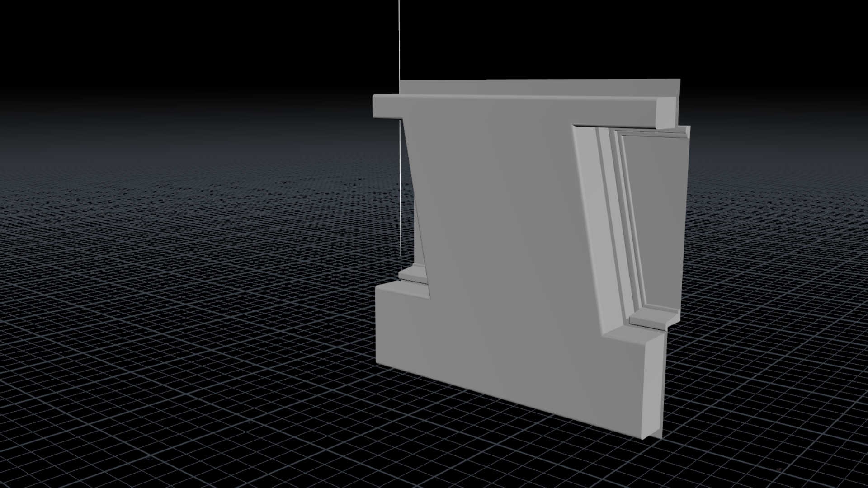Click the right end cap of the top beam
The height and width of the screenshot is (488, 868).
click(x=667, y=114)
